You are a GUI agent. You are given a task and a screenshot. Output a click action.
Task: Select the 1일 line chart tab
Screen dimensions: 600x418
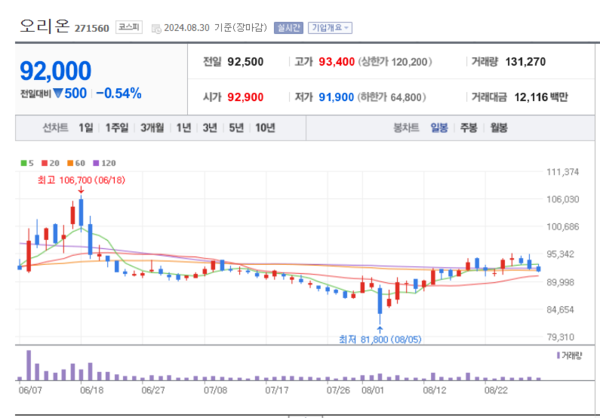[84, 128]
